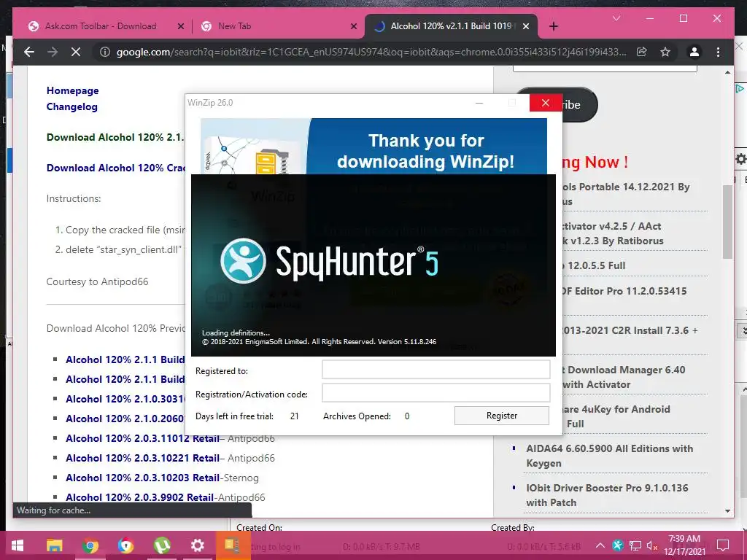Screen dimensions: 747x560
Task: Open Download Manager 6.40 with Activator link
Action: click(624, 377)
